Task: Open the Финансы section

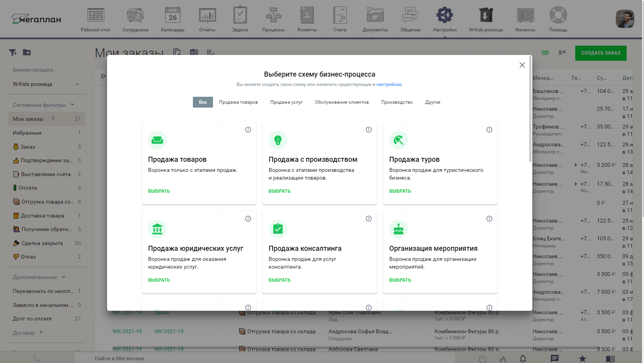Action: [525, 19]
